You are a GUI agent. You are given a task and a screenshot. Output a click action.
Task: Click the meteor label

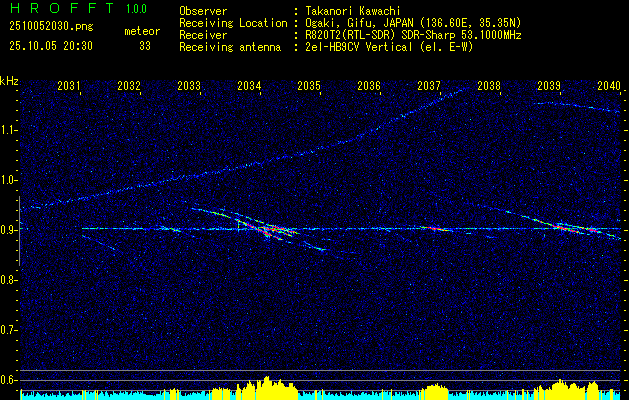tap(142, 31)
